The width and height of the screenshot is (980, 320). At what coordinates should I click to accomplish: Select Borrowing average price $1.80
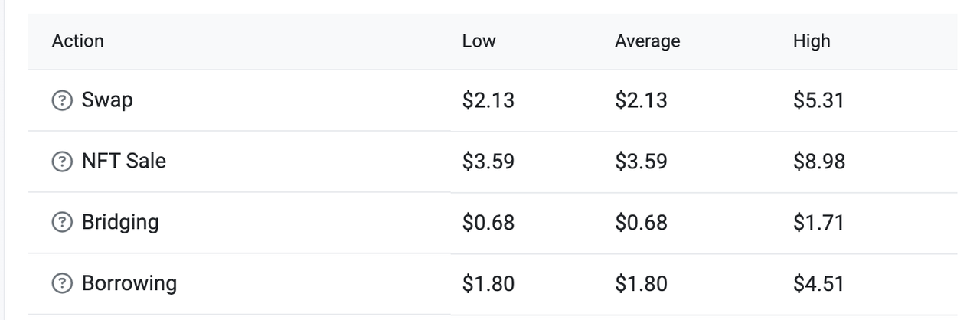[x=641, y=284]
